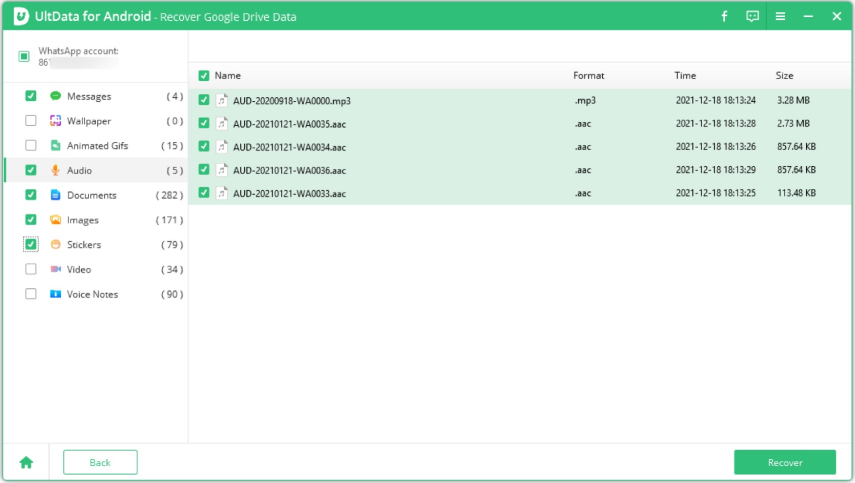Click the 113.48 KB size cell
This screenshot has width=855, height=483.
(796, 193)
